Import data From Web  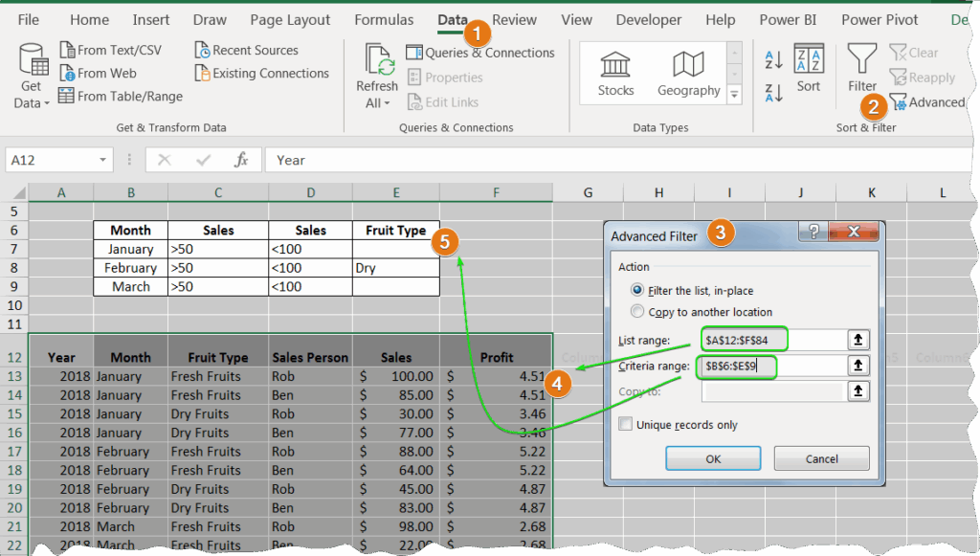point(99,73)
